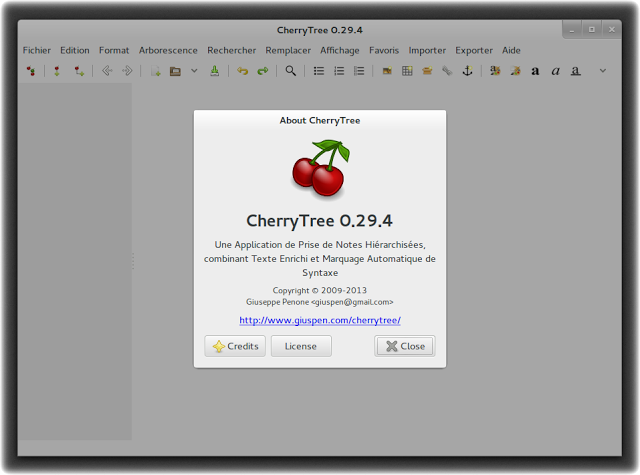Open the Rechercher menu
640x475 pixels.
(x=231, y=50)
